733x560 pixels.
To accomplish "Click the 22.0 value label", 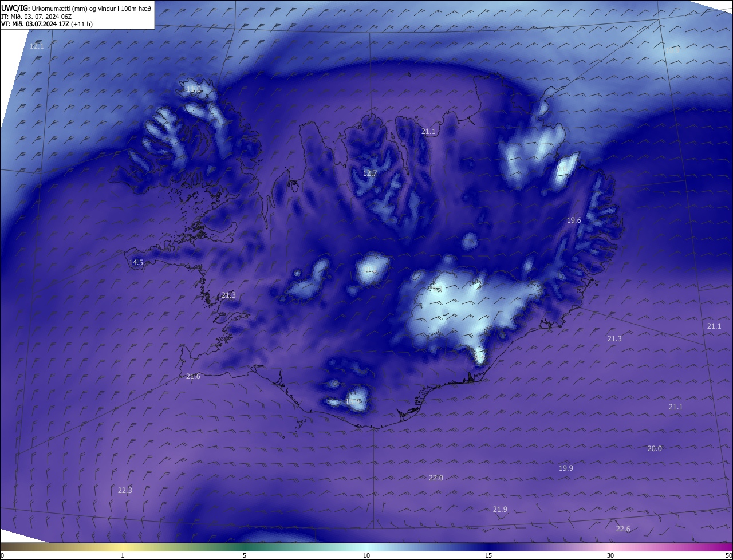I will click(436, 478).
